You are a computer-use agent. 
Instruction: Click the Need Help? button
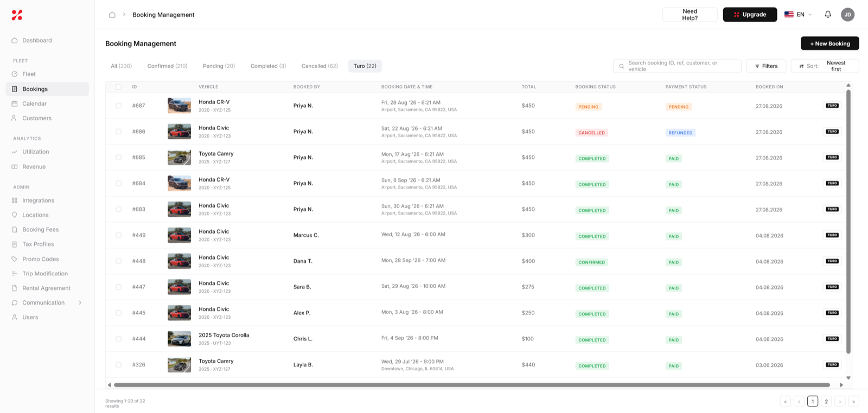point(690,15)
